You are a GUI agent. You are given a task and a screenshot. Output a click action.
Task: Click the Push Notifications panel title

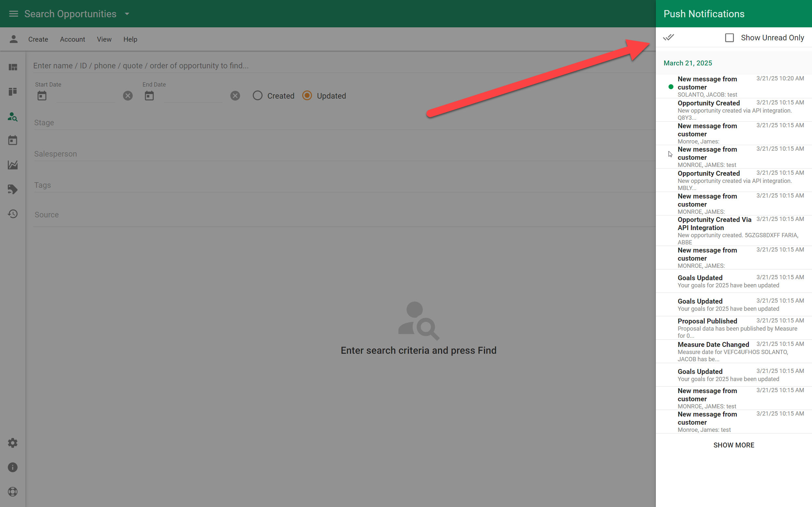pyautogui.click(x=704, y=14)
